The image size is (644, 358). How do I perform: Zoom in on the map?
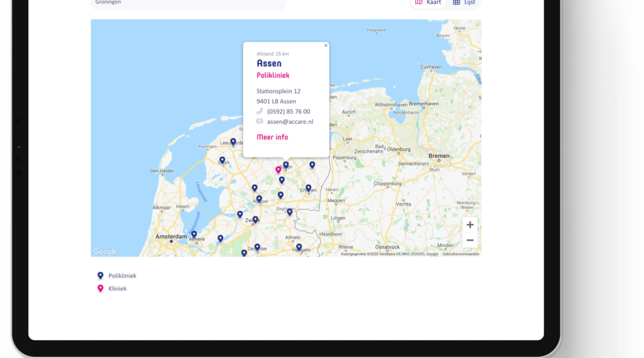470,225
